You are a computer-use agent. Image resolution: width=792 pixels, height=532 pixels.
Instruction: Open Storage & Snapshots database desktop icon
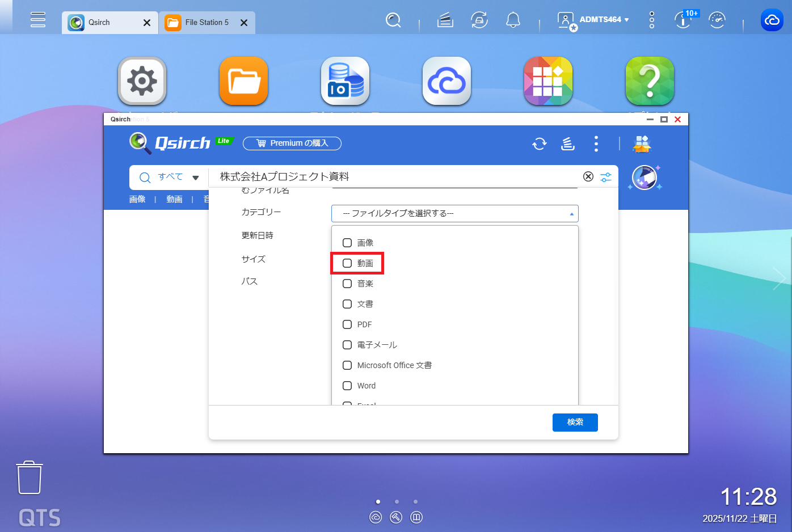click(345, 81)
